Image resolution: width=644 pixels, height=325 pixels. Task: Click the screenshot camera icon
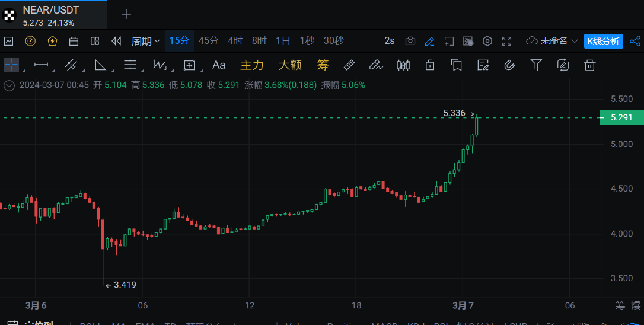410,41
